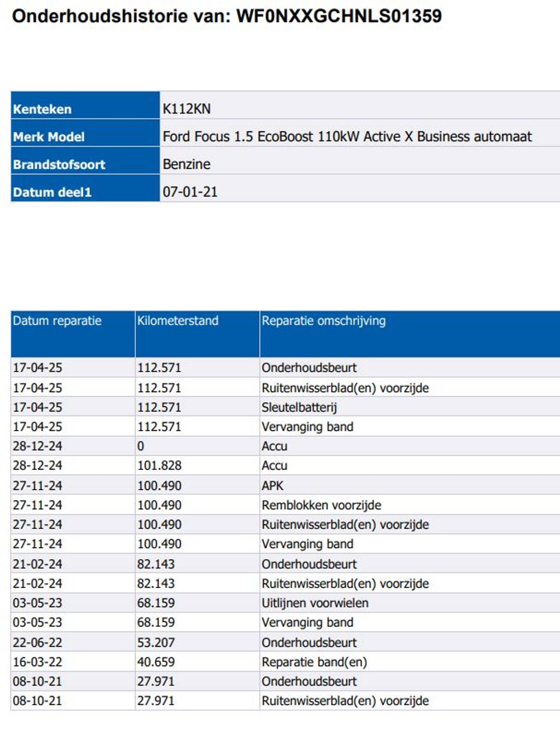The image size is (560, 738).
Task: Click date 22-06-22 in the table
Action: (37, 642)
